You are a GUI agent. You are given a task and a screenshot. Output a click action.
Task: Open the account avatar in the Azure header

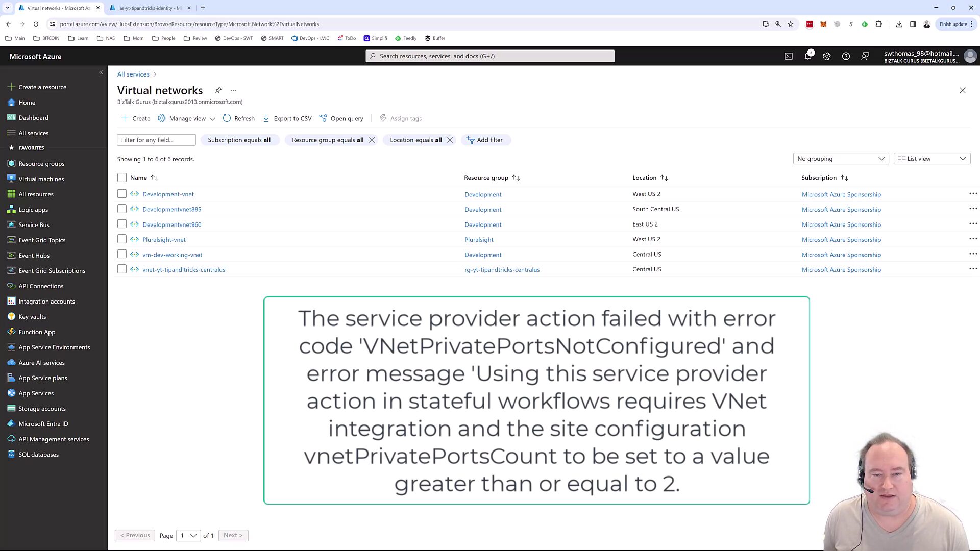[x=970, y=56]
